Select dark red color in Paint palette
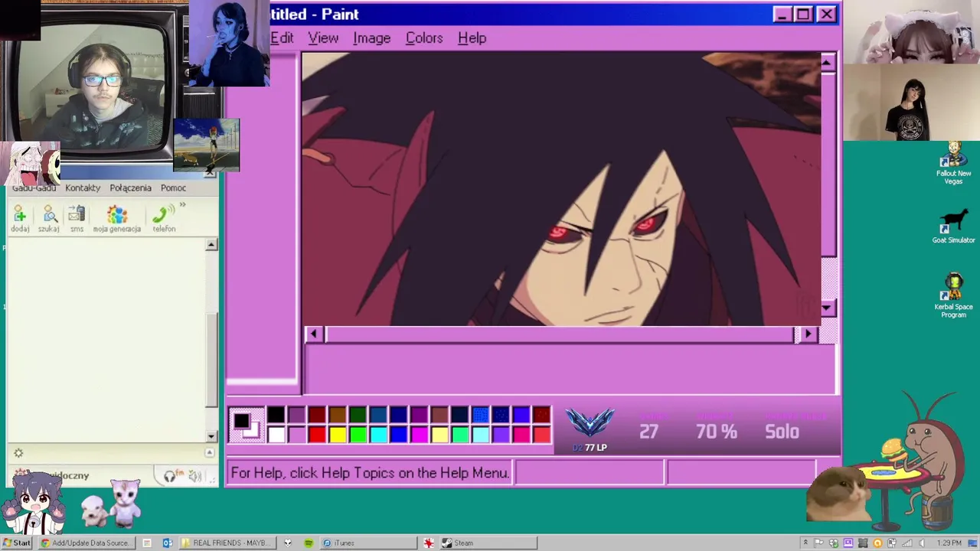This screenshot has height=551, width=980. (317, 415)
